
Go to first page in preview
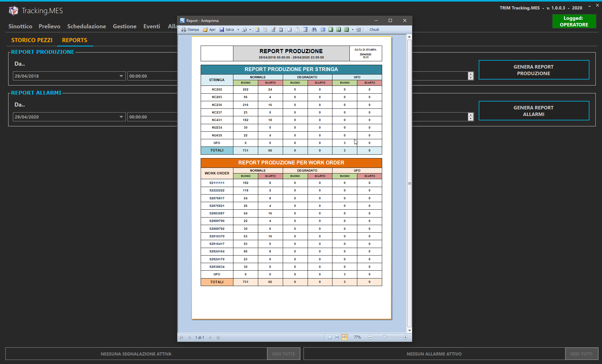click(181, 338)
